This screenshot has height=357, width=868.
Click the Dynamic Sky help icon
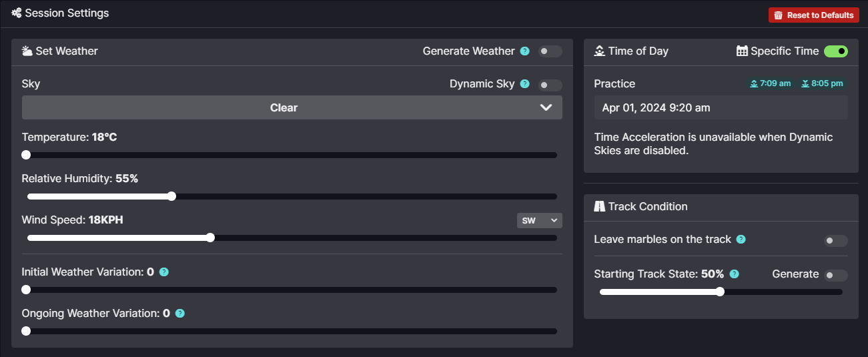(x=525, y=84)
